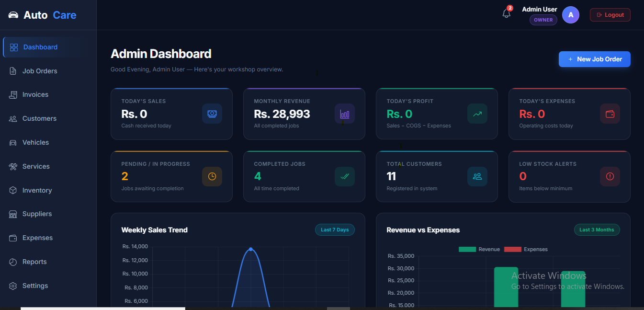Open the Customers sidebar menu item
The width and height of the screenshot is (644, 310).
pos(48,118)
